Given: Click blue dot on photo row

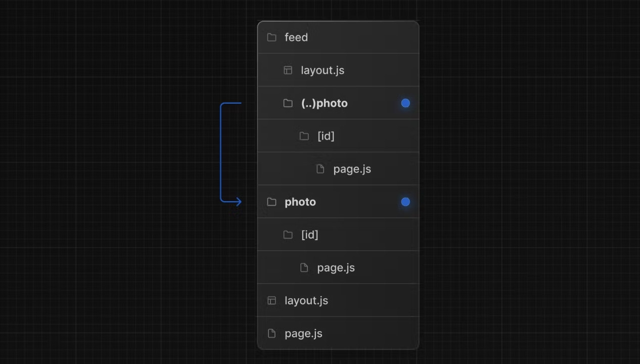Looking at the screenshot, I should click(x=405, y=202).
